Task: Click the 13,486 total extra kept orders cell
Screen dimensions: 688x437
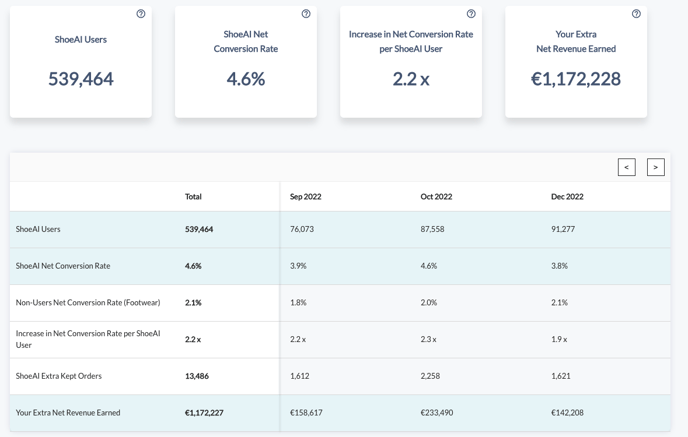Action: (198, 376)
